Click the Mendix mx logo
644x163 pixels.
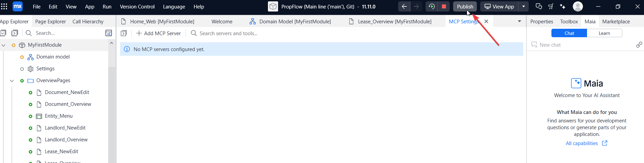[x=18, y=6]
